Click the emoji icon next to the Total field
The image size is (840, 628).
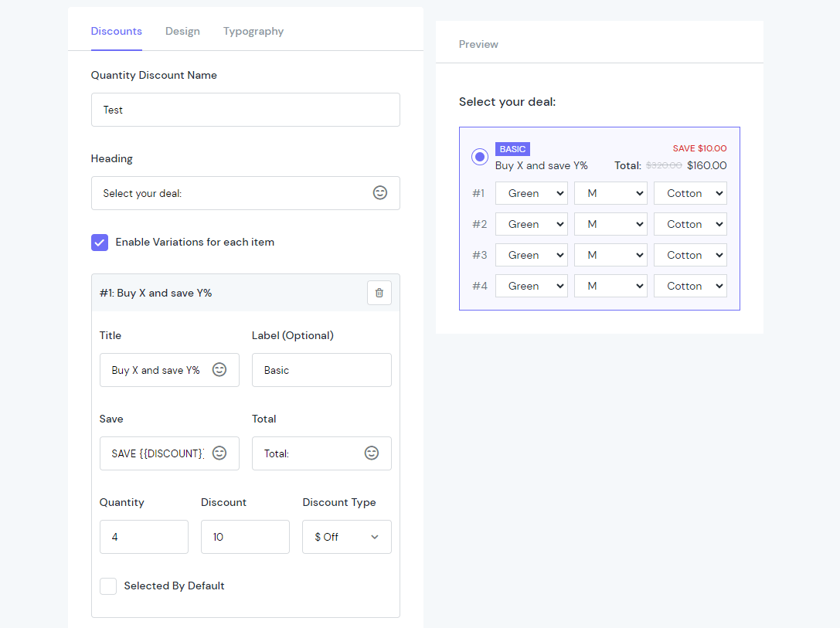pyautogui.click(x=371, y=453)
